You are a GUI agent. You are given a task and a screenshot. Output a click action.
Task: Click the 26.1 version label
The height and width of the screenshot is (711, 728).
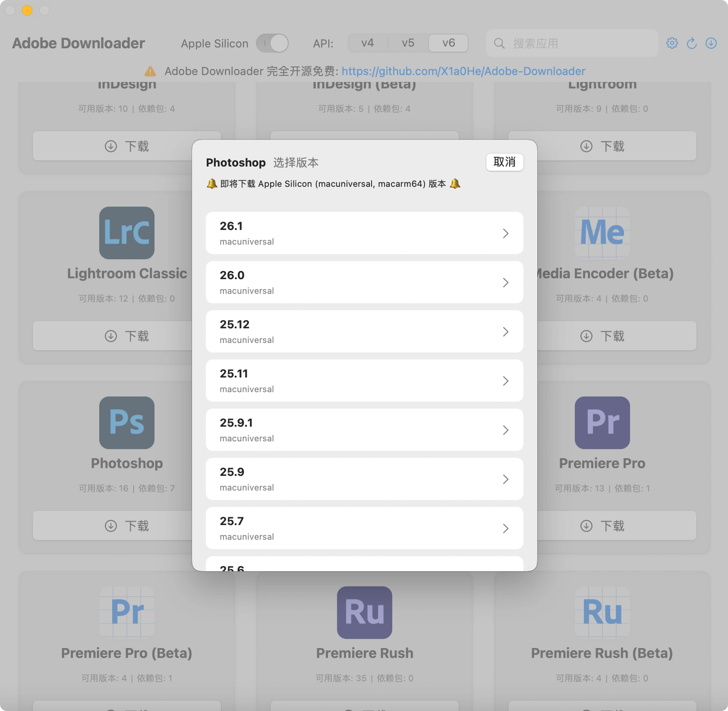(231, 226)
